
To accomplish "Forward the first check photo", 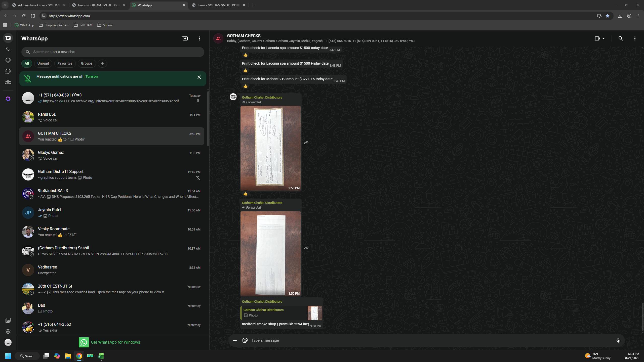I will tap(306, 143).
